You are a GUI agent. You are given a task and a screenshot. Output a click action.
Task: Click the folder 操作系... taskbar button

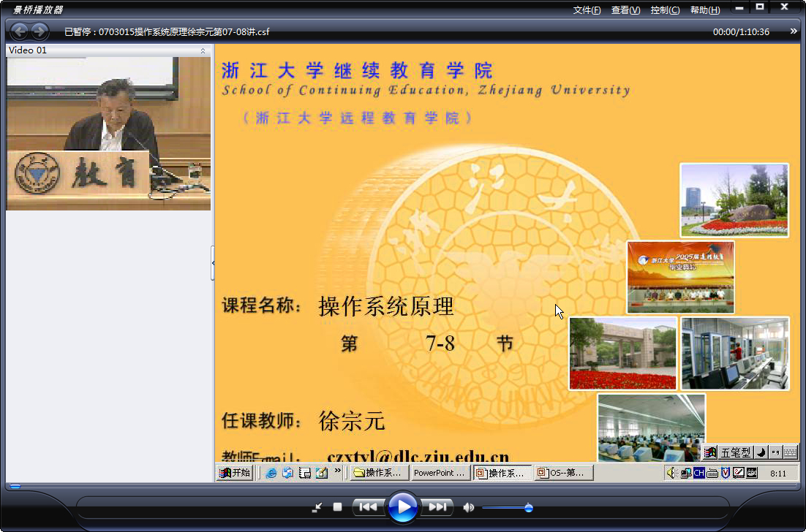tap(380, 473)
